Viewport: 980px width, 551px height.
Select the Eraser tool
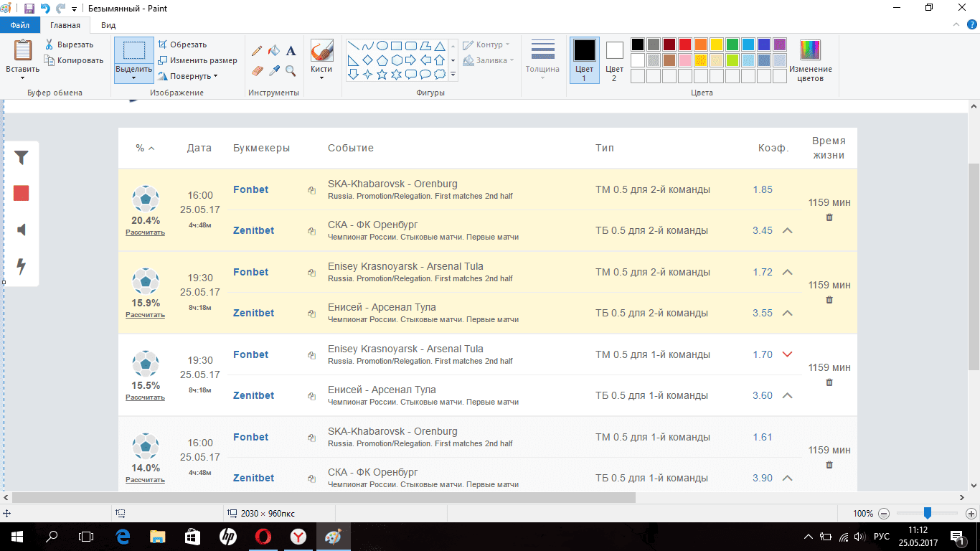pyautogui.click(x=257, y=70)
